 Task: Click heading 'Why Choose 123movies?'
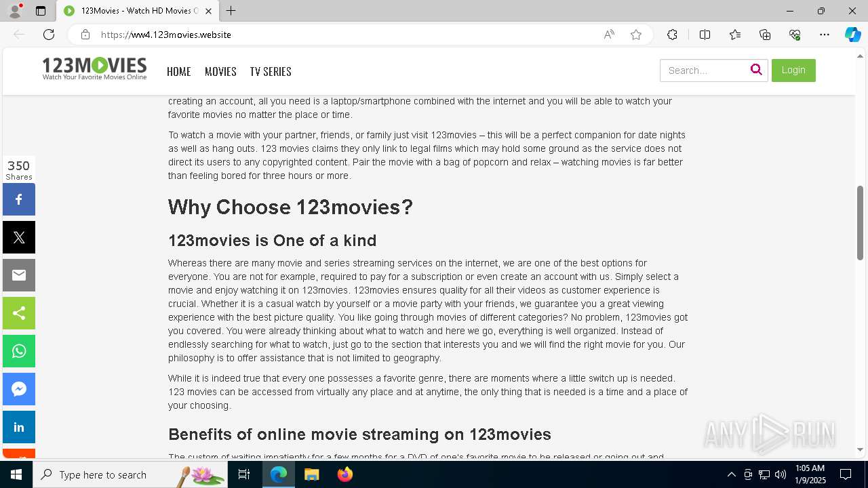tap(290, 207)
